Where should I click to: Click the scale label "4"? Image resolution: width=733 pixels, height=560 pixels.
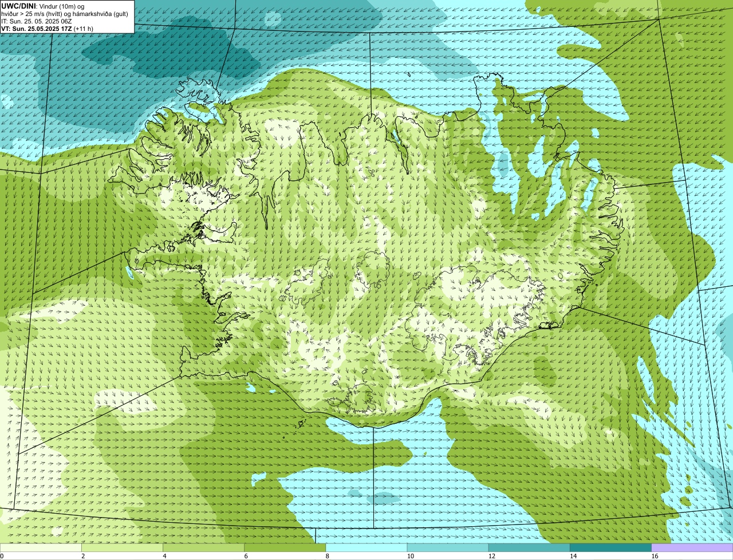[x=165, y=556]
